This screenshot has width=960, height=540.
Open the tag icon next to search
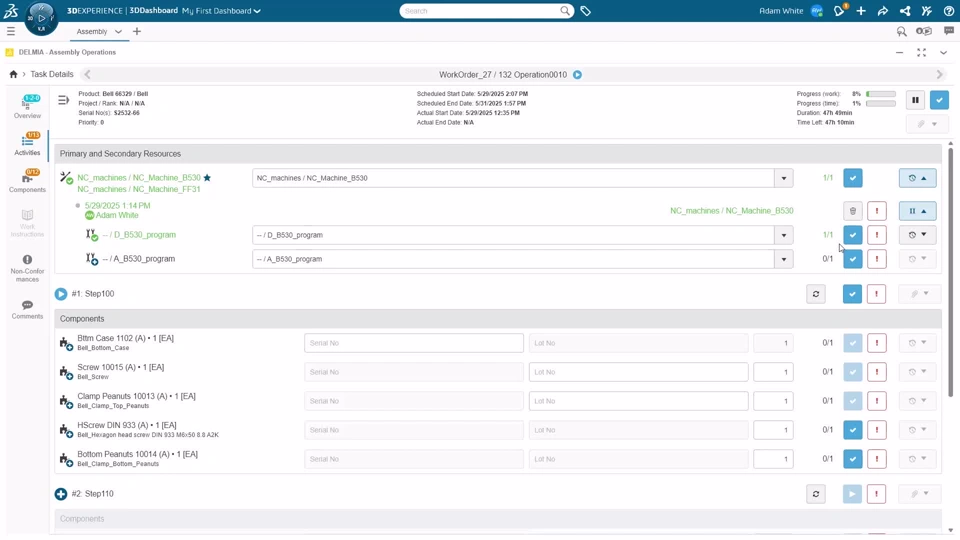tap(585, 11)
